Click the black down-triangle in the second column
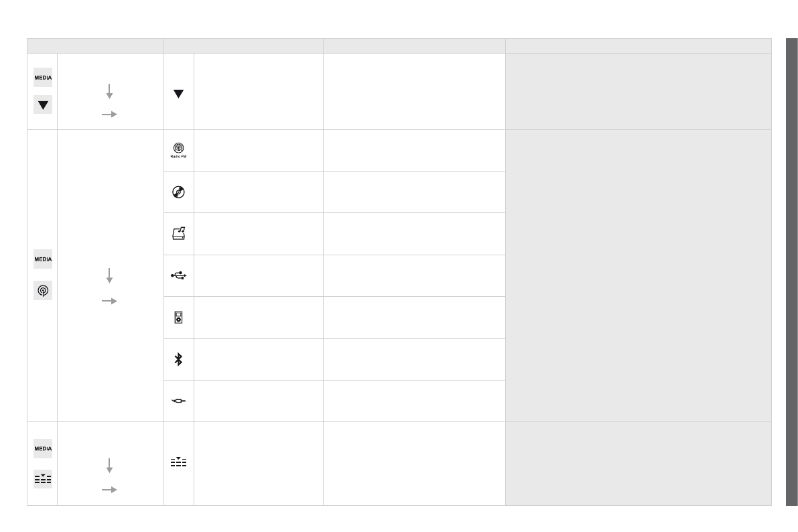Screen dimensions: 798x532 coord(178,94)
